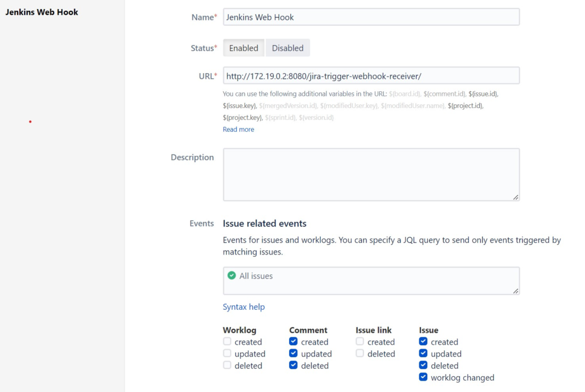Uncheck the Comment created checkbox
The image size is (585, 392).
[x=292, y=342]
